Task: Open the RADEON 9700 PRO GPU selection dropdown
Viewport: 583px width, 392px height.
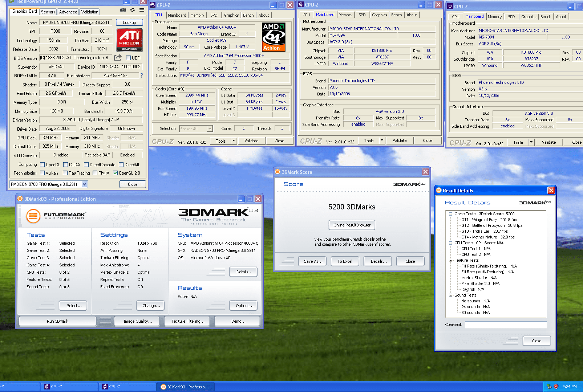Action: (85, 184)
